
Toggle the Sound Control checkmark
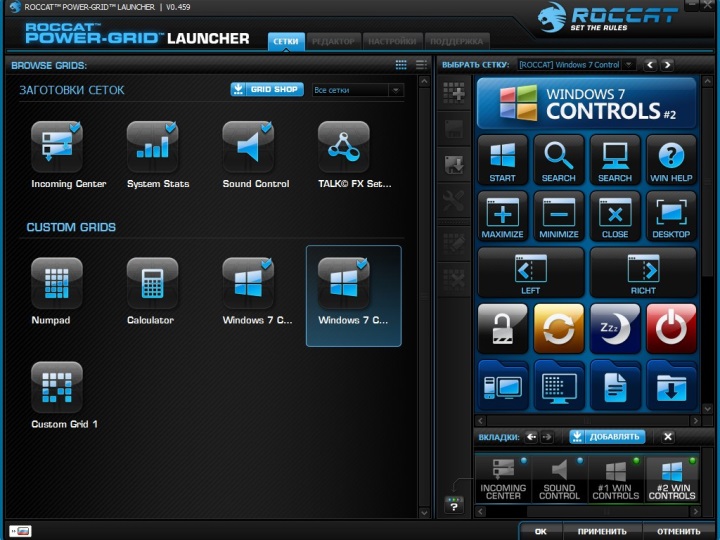coord(266,127)
